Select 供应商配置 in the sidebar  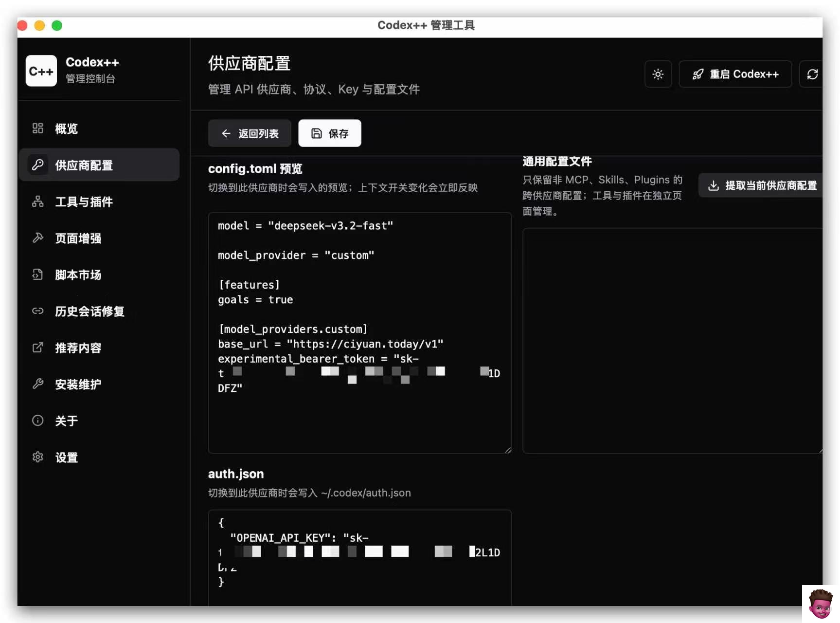pyautogui.click(x=99, y=165)
